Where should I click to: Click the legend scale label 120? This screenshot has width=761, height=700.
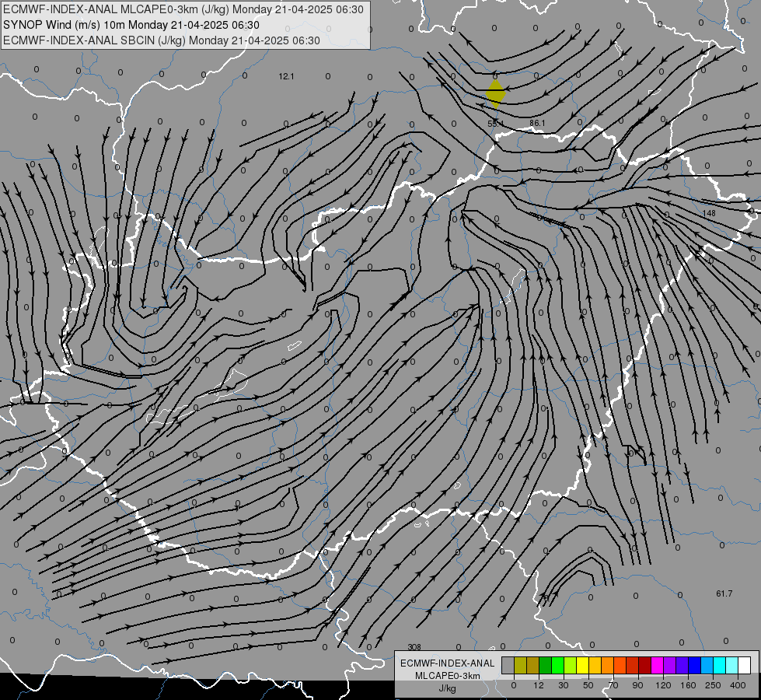tap(664, 685)
